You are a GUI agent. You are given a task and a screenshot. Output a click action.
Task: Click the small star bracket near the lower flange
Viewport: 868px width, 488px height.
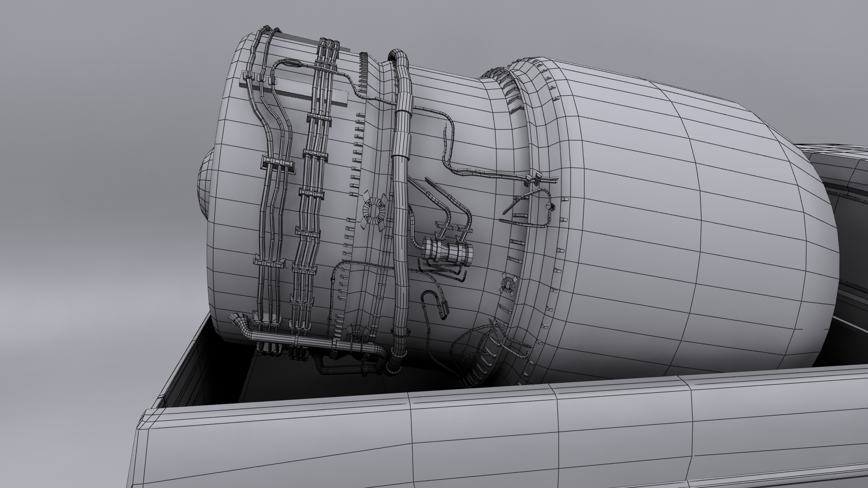[x=509, y=285]
